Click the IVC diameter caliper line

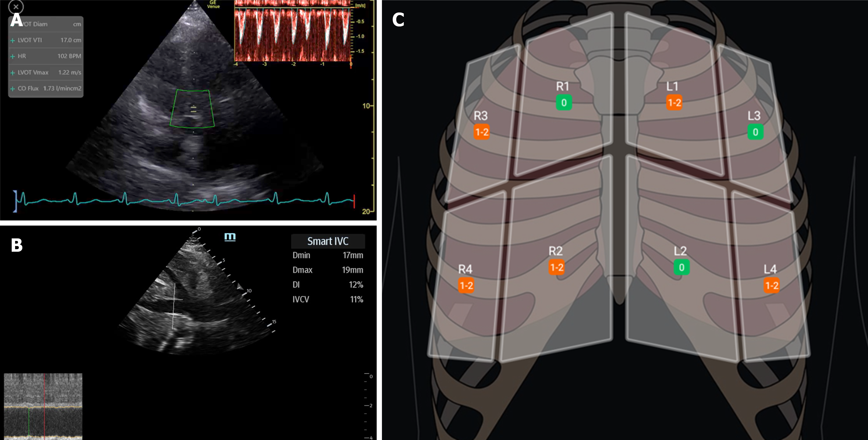tap(174, 306)
